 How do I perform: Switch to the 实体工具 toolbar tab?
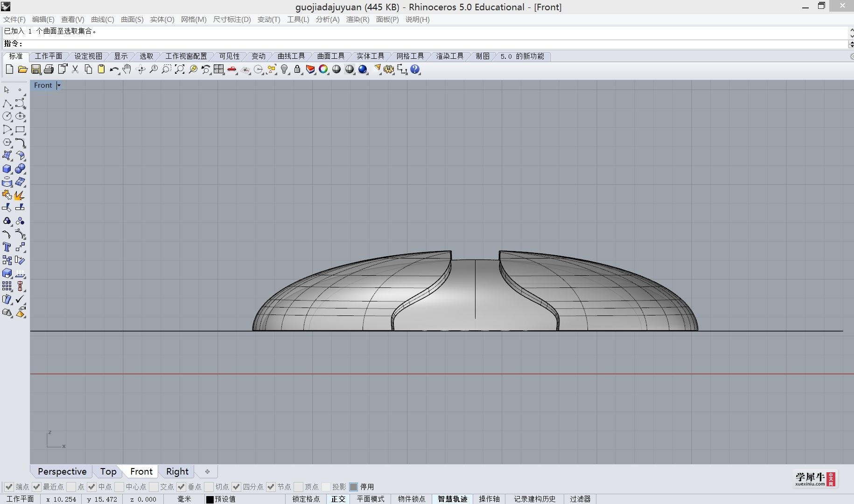coord(370,56)
